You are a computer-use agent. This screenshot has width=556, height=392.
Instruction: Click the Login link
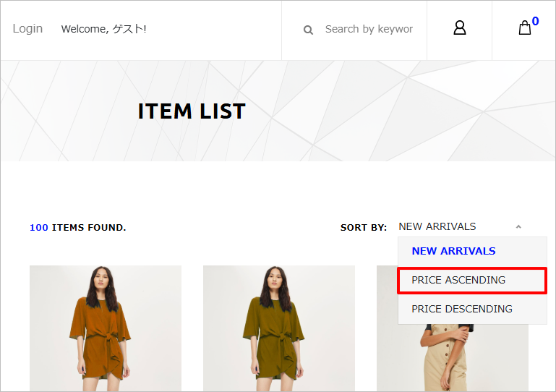click(27, 28)
